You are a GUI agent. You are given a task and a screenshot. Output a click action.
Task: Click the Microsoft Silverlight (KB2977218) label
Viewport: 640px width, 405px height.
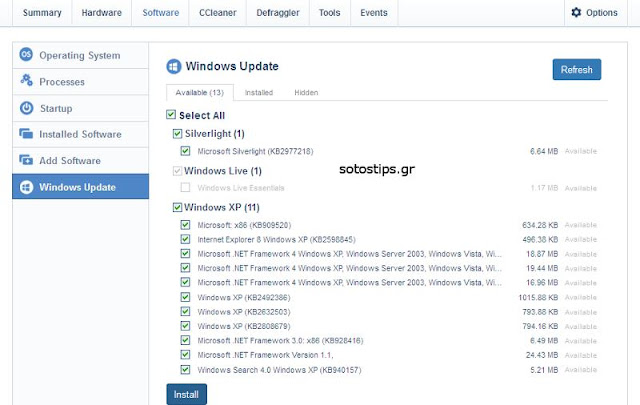click(255, 151)
